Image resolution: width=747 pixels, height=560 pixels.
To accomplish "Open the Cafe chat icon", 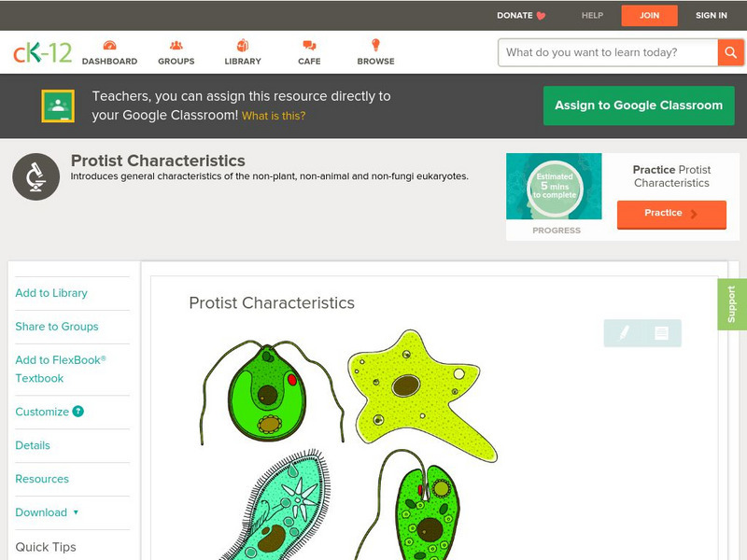I will 309,46.
